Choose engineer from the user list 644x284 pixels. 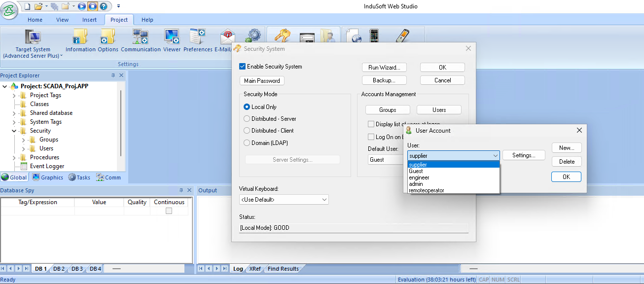(x=419, y=177)
